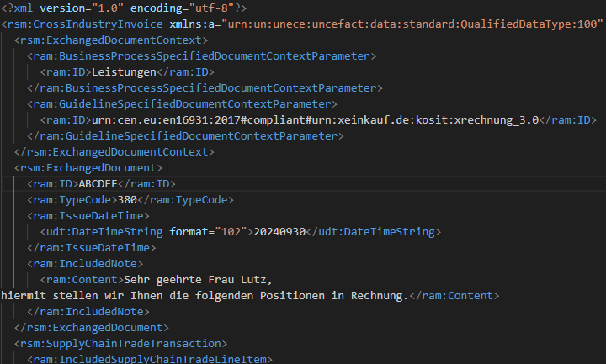Click the format attribute value "102"

pos(231,232)
